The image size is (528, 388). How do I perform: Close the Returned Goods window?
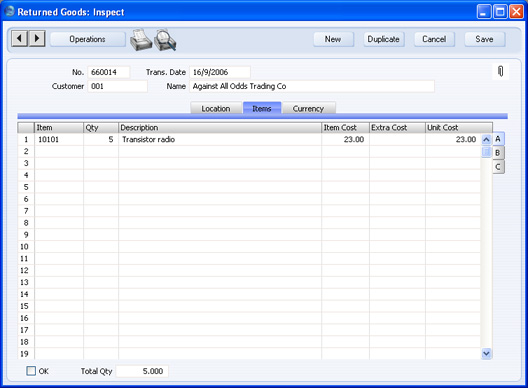tap(516, 12)
